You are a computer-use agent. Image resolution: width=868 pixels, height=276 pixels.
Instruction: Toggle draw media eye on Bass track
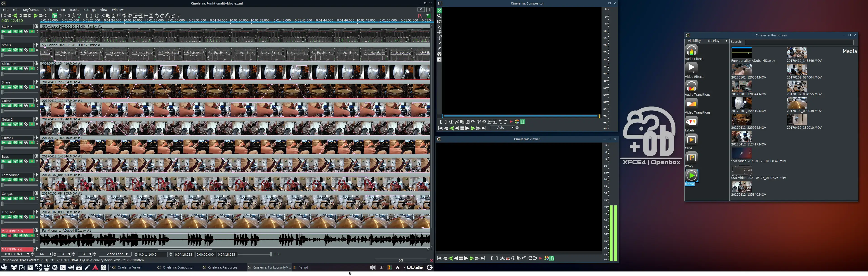click(x=16, y=161)
